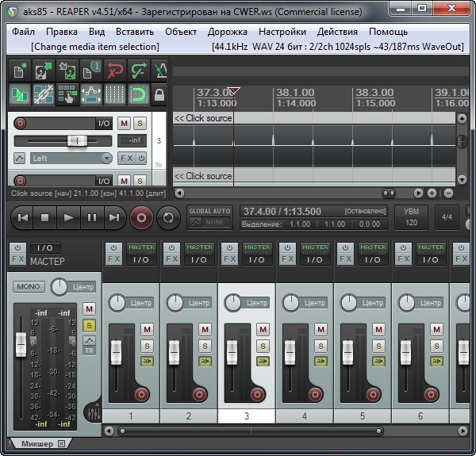
Task: Click the master volume fader handle
Action: coord(21,345)
